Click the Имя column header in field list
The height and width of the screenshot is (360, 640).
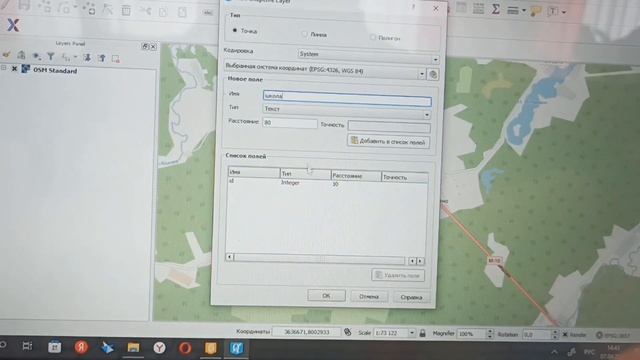254,172
